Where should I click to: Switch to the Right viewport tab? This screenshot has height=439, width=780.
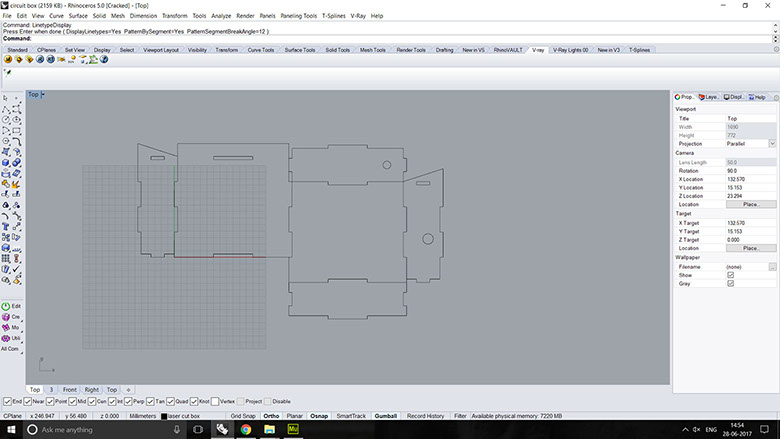92,390
